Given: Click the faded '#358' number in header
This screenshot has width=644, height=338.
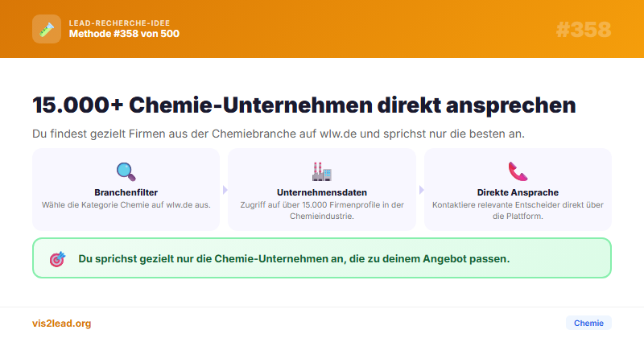Looking at the screenshot, I should coord(583,30).
